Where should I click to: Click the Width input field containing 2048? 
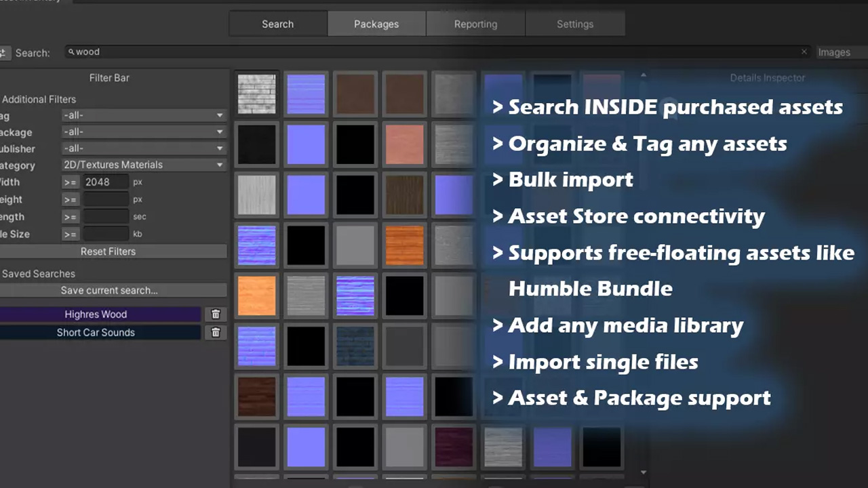coord(105,182)
